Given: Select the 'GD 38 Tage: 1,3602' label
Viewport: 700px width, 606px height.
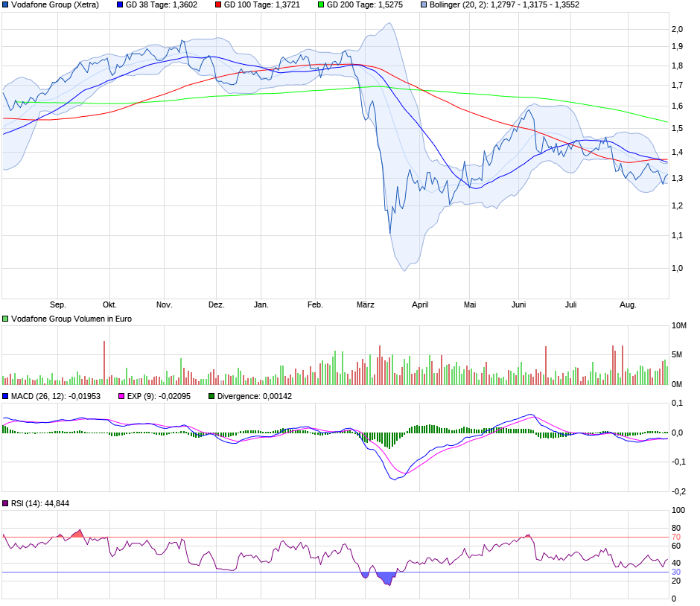Looking at the screenshot, I should pyautogui.click(x=162, y=5).
